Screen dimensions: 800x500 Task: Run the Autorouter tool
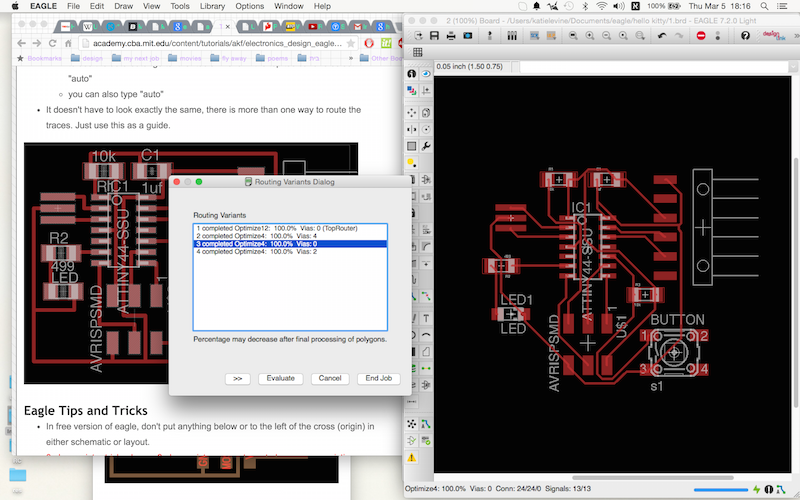pos(426,423)
